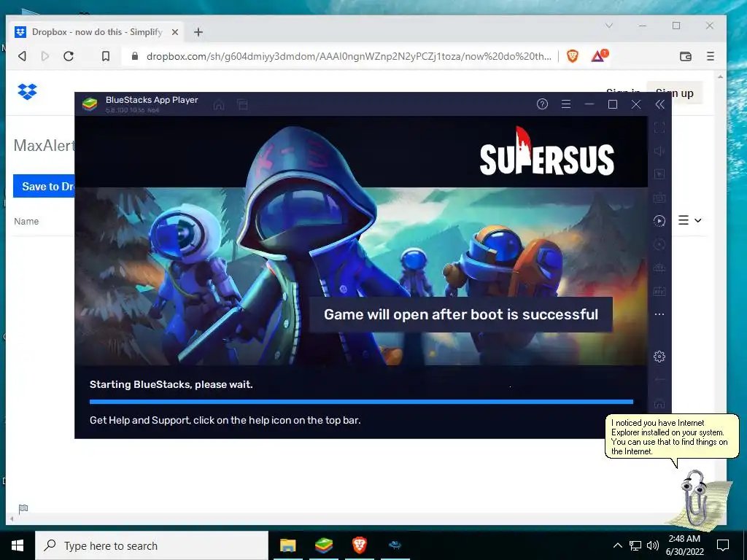747x560 pixels.
Task: Reload the Dropbox page
Action: (69, 56)
